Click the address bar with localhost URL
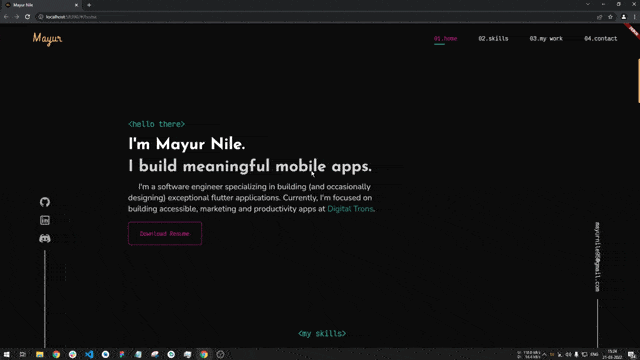Image resolution: width=640 pixels, height=360 pixels. (314, 17)
